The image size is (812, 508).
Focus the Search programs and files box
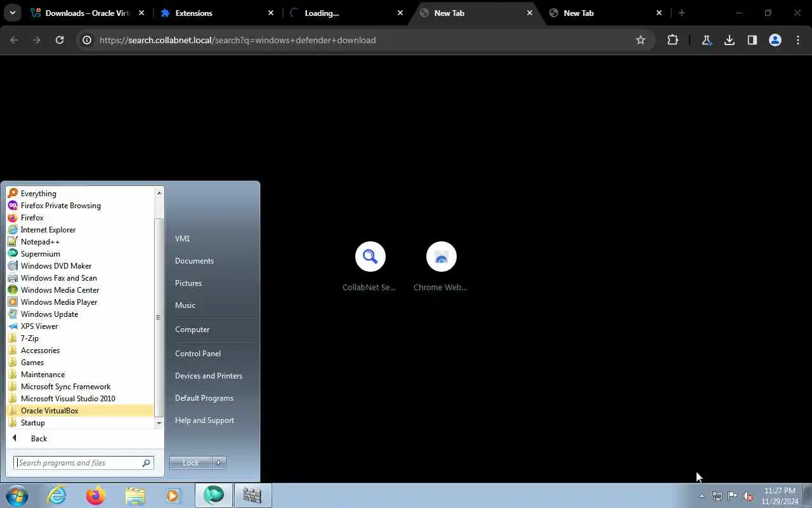[83, 463]
